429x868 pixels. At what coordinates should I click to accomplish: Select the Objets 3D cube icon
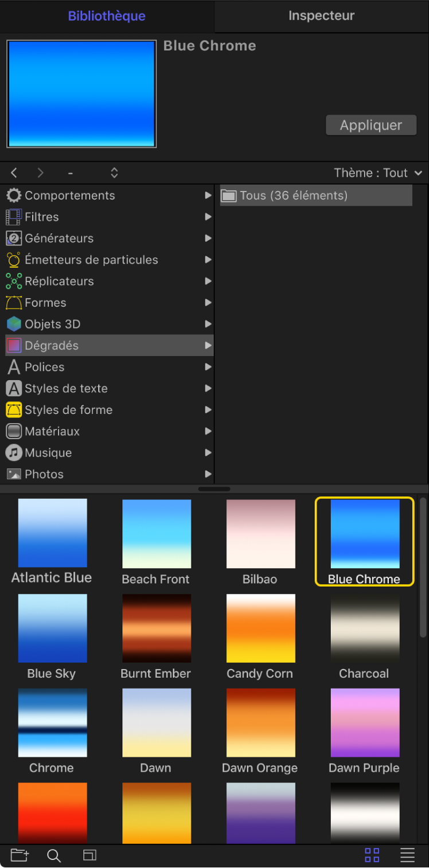click(x=14, y=324)
